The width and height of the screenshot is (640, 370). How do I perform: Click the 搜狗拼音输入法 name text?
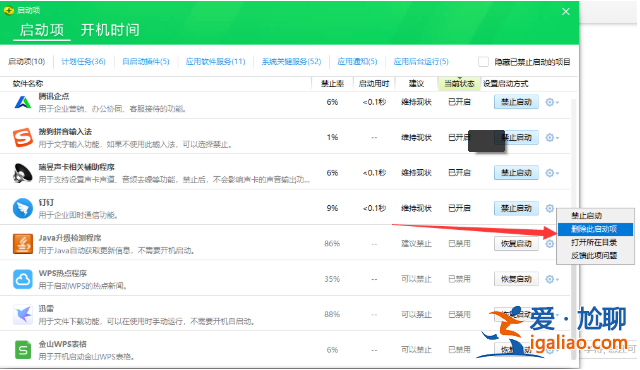(65, 132)
